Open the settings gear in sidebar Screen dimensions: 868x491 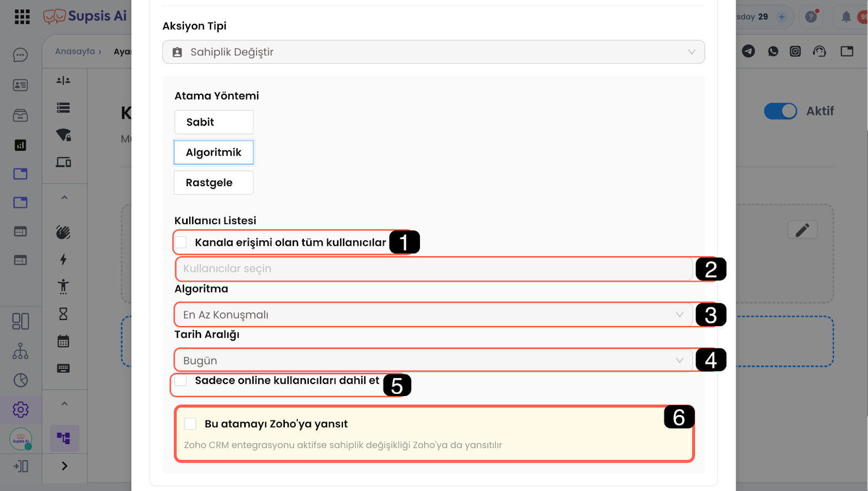point(21,410)
